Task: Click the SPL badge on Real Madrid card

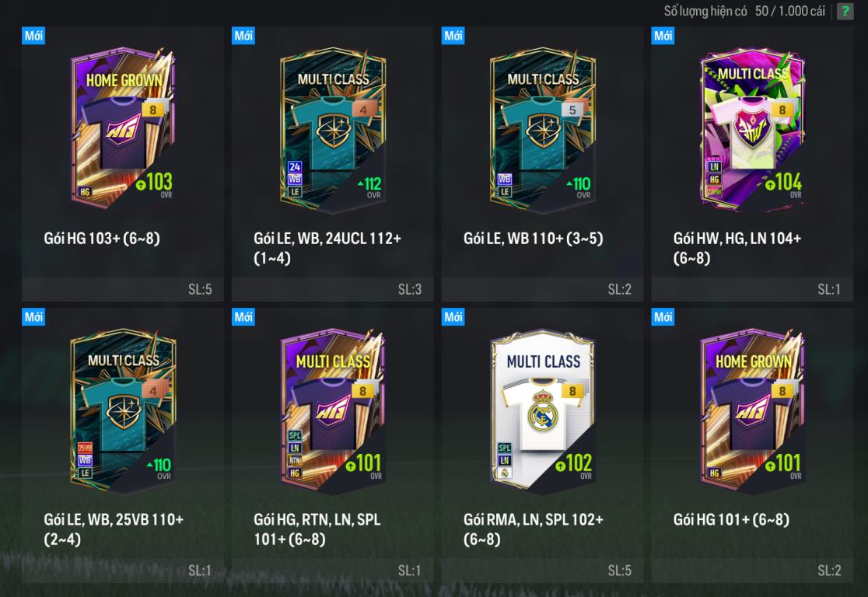Action: (x=504, y=448)
